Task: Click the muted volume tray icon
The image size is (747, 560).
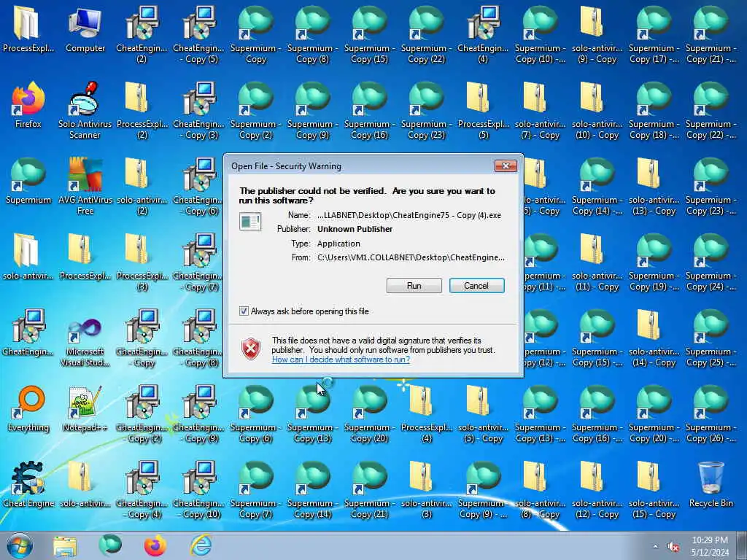Action: coord(673,547)
